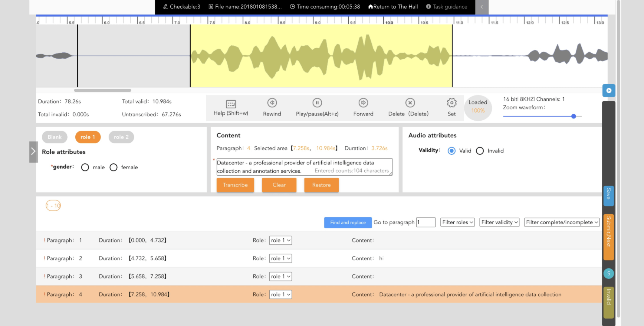The image size is (644, 326).
Task: Open the Filter complete/incomplete dropdown
Action: pyautogui.click(x=562, y=222)
